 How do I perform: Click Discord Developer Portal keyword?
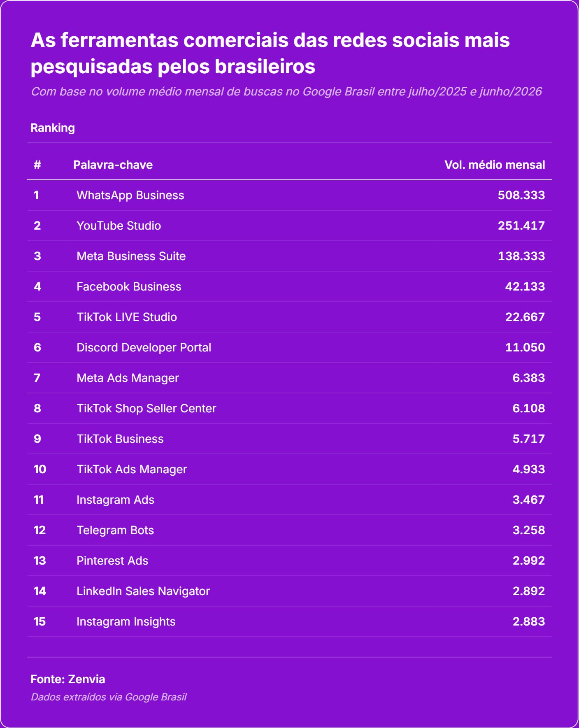click(144, 348)
